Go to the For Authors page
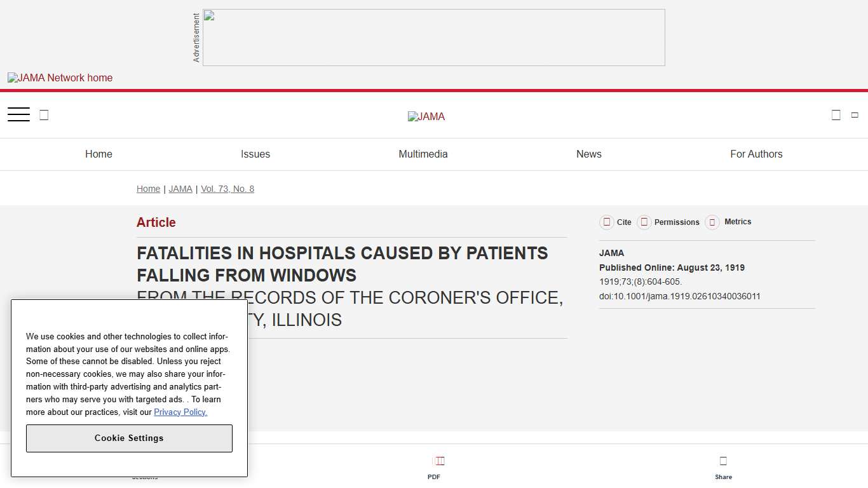 click(x=756, y=154)
